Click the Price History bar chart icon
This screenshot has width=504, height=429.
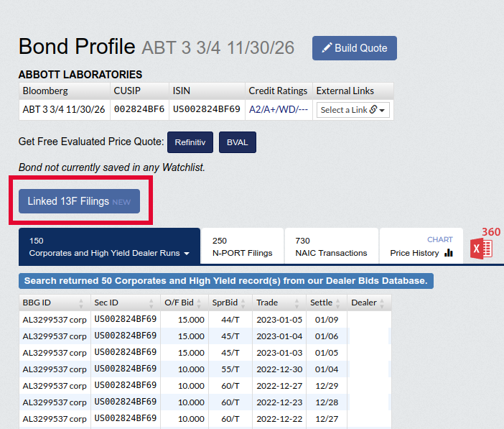[449, 253]
